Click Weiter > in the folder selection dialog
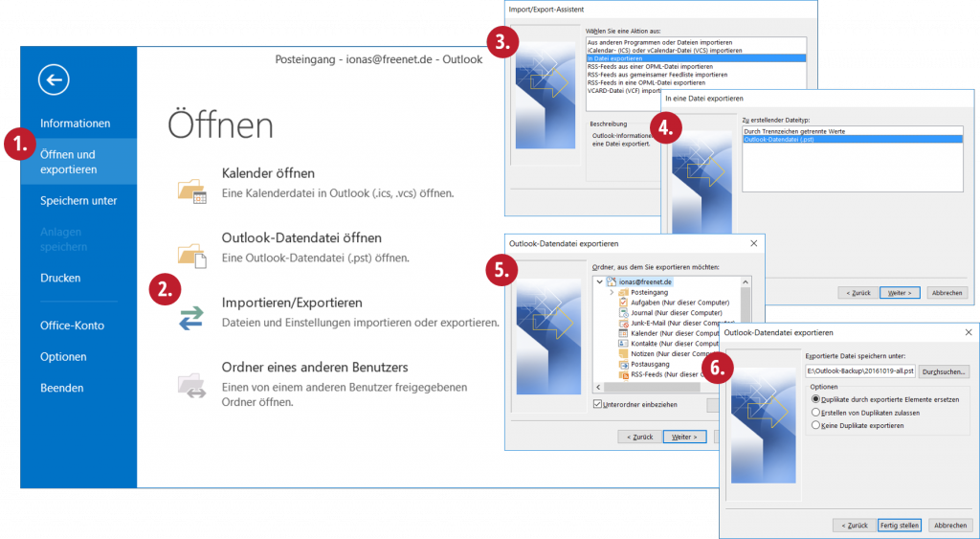 [684, 437]
